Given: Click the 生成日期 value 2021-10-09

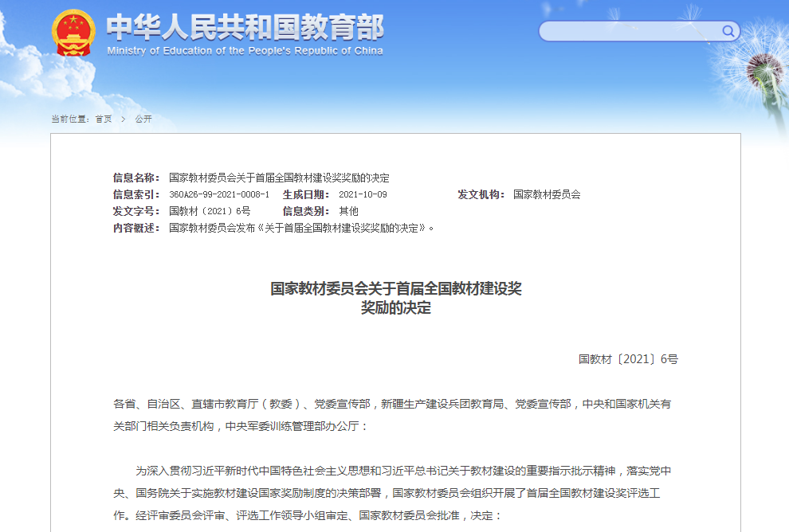Looking at the screenshot, I should [x=363, y=194].
